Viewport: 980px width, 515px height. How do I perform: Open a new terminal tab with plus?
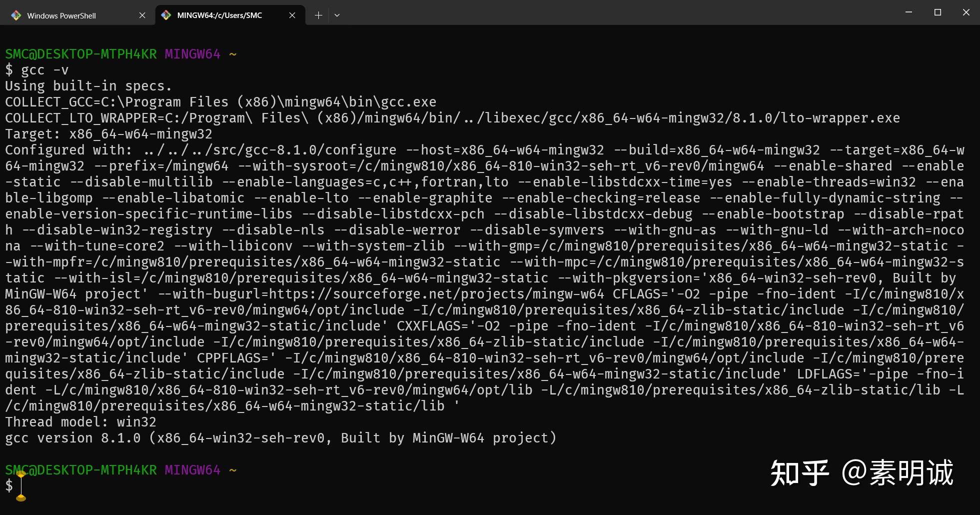[x=318, y=15]
